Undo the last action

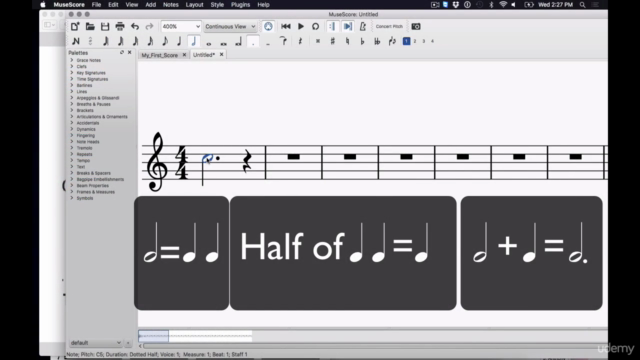click(x=135, y=27)
